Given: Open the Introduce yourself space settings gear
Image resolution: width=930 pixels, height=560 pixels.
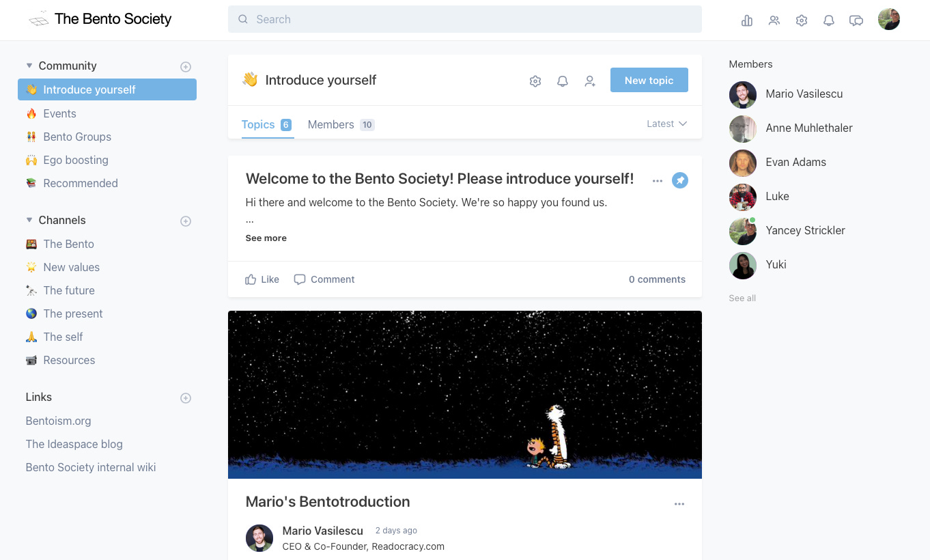Looking at the screenshot, I should tap(535, 81).
